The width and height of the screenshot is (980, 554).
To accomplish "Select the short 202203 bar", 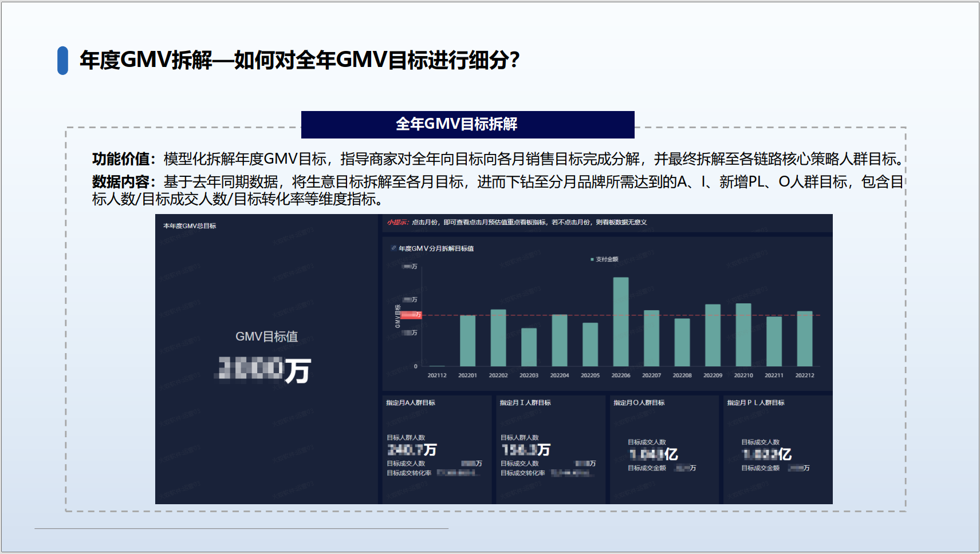I will 529,347.
